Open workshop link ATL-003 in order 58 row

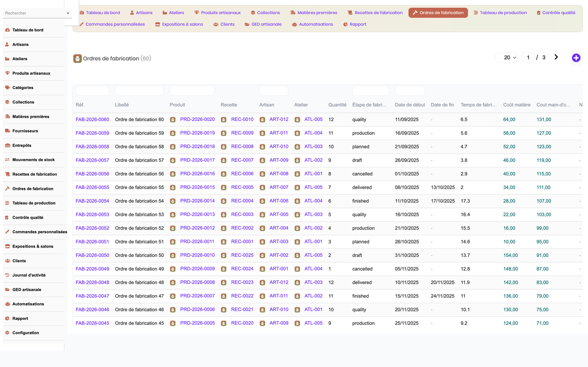tap(313, 147)
